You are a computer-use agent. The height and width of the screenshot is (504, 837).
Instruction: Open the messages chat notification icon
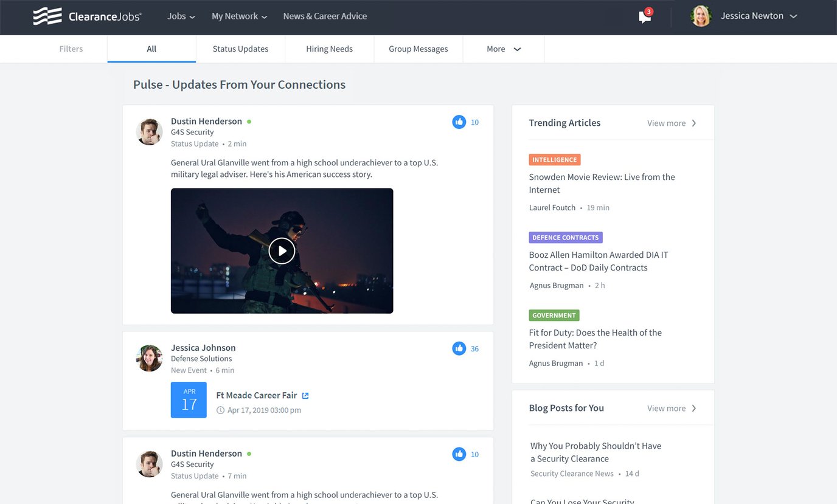(645, 17)
